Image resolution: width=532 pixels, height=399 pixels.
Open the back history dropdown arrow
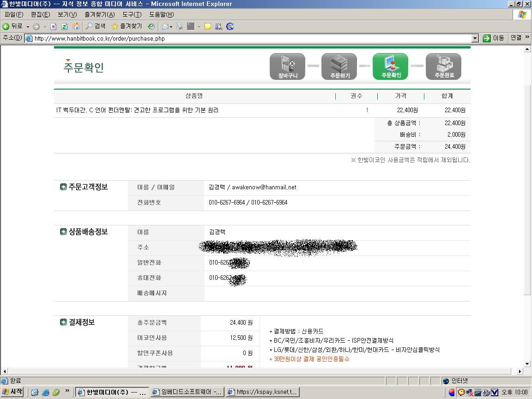(x=28, y=26)
